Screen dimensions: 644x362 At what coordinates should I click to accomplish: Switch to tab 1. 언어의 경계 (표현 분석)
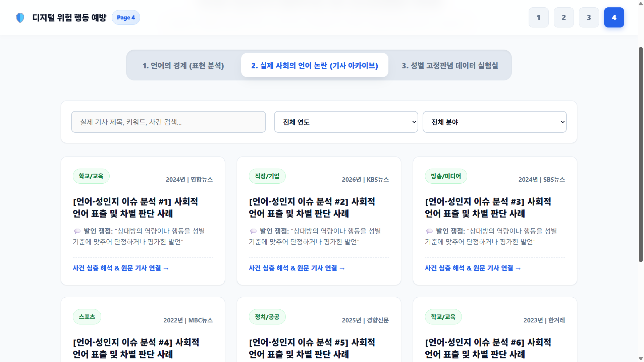tap(183, 65)
